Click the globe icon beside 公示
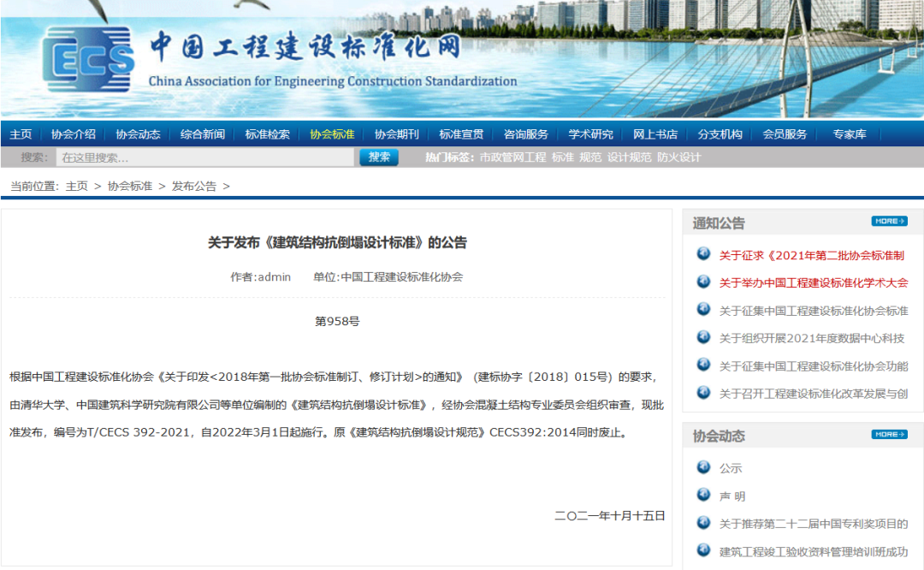924x570 pixels. (703, 468)
